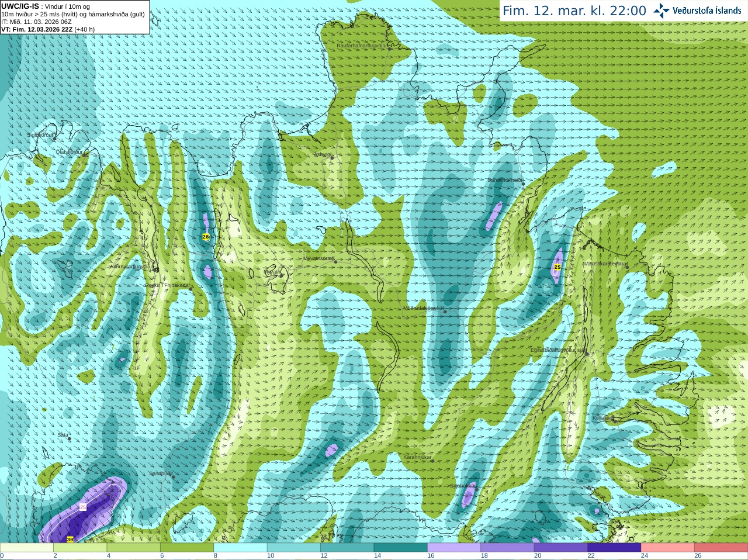Select the forecast time 'Fim. 12. mar. kl. 22:00'

click(574, 11)
